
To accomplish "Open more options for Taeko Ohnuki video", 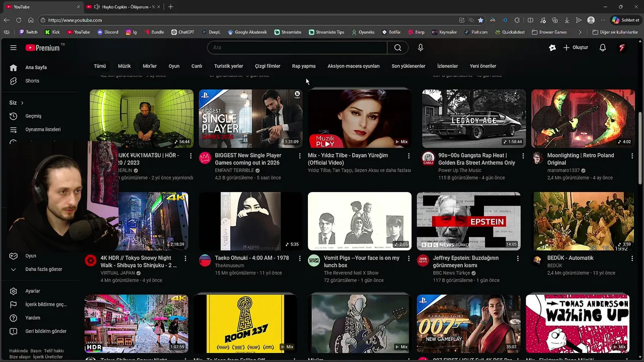I will (299, 258).
